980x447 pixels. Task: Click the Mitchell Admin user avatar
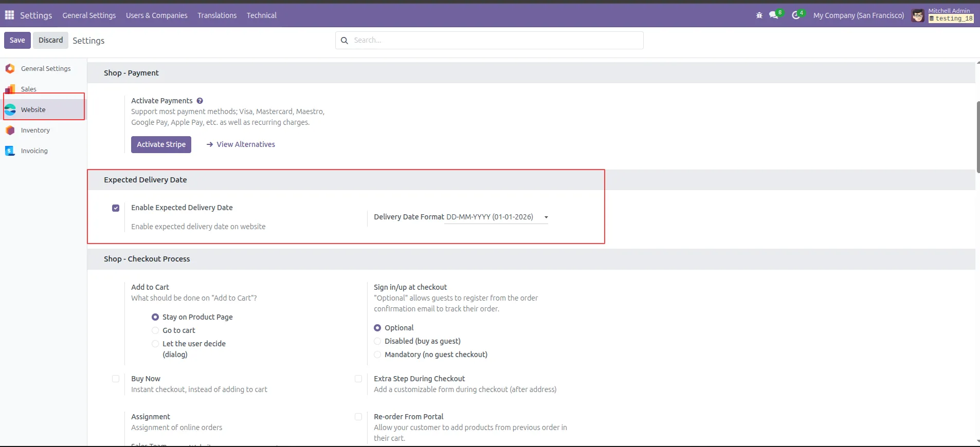pyautogui.click(x=917, y=15)
